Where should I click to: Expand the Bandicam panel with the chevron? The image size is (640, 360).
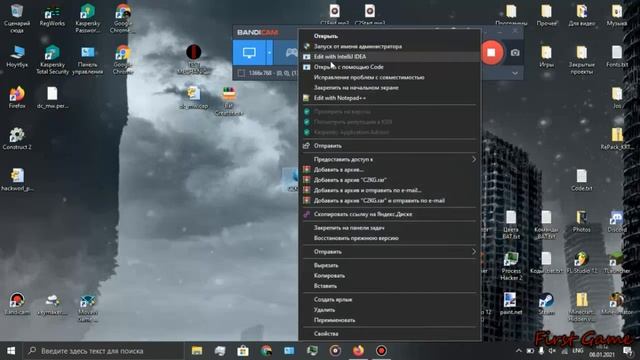[x=515, y=73]
